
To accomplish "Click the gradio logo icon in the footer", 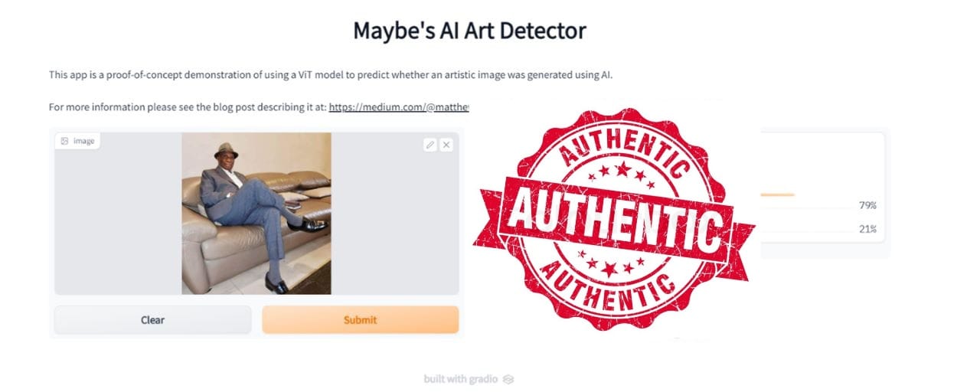I will 509,379.
